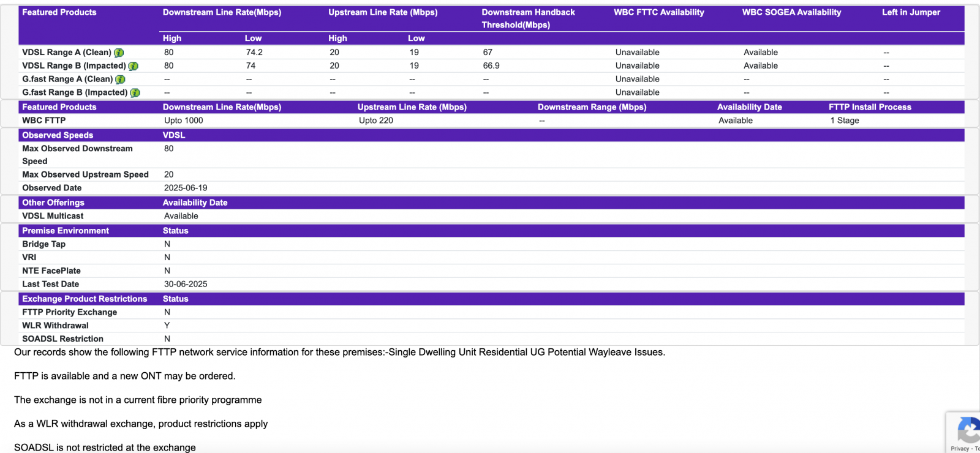Click the WBC FTTP row label
Screen dimensions: 980x453
[44, 121]
